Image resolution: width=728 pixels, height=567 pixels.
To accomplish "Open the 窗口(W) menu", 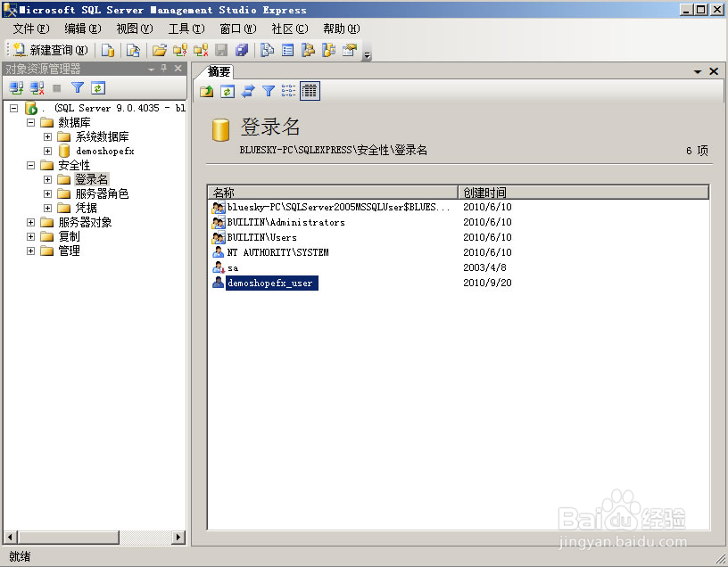I will pyautogui.click(x=237, y=29).
